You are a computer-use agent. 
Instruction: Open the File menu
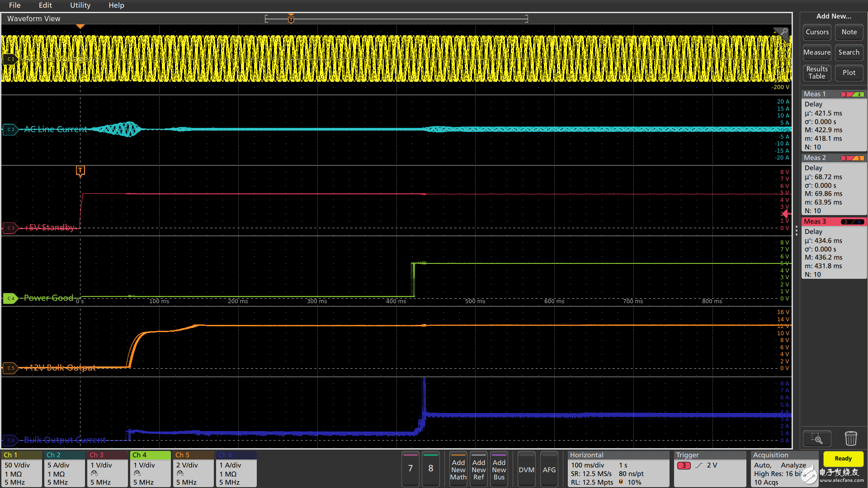click(15, 5)
